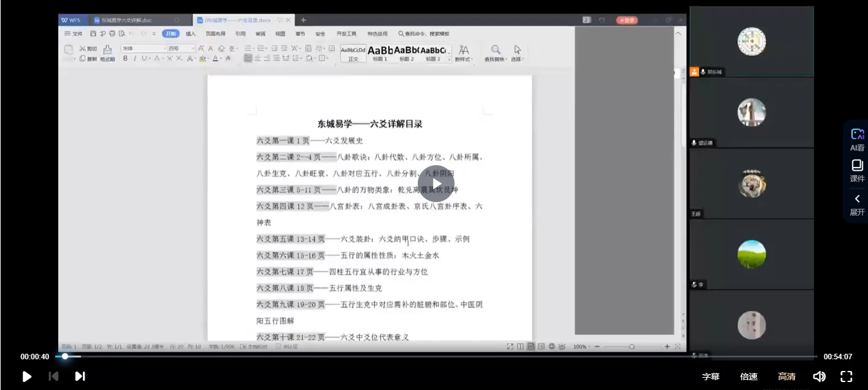Image resolution: width=868 pixels, height=390 pixels.
Task: Adjust the zoom slider handle
Action: 632,346
